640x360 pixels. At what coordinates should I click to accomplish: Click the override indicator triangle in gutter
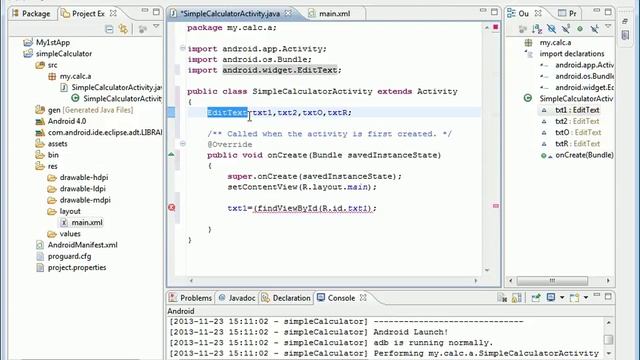pyautogui.click(x=171, y=155)
